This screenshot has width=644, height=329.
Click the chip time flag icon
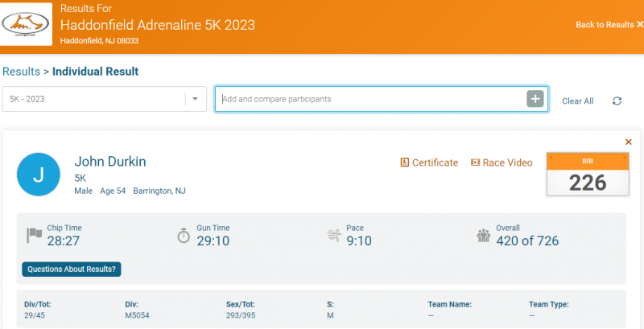coord(35,235)
